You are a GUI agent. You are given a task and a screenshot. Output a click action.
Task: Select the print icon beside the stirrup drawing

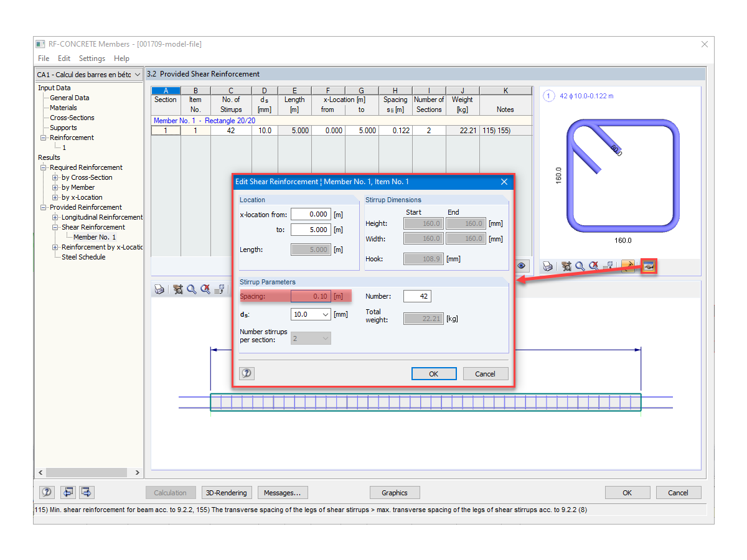548,266
